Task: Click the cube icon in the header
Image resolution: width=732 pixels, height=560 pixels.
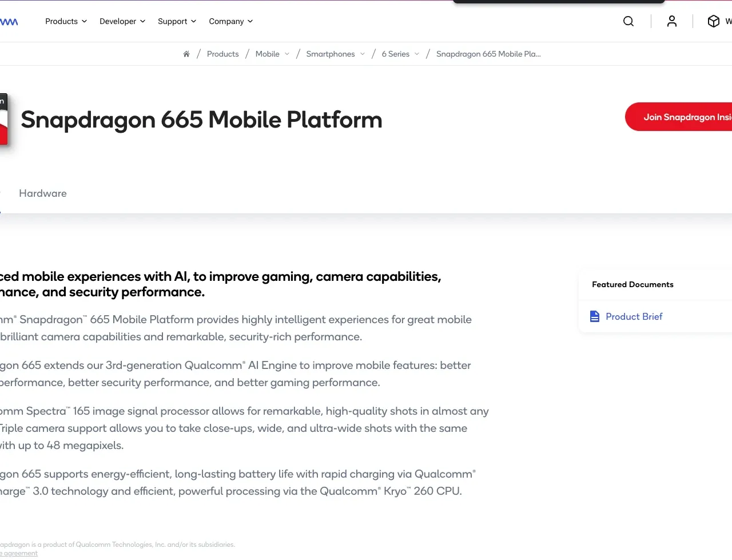Action: point(713,21)
